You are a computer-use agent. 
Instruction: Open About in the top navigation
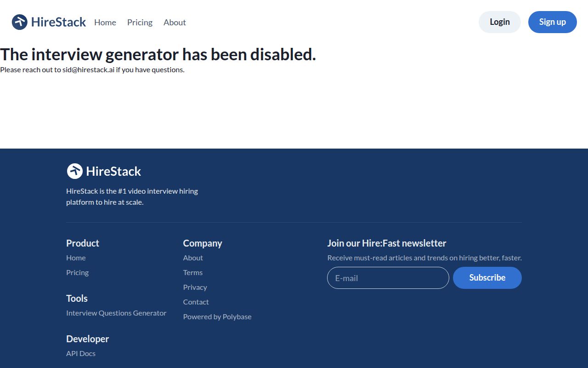tap(175, 22)
